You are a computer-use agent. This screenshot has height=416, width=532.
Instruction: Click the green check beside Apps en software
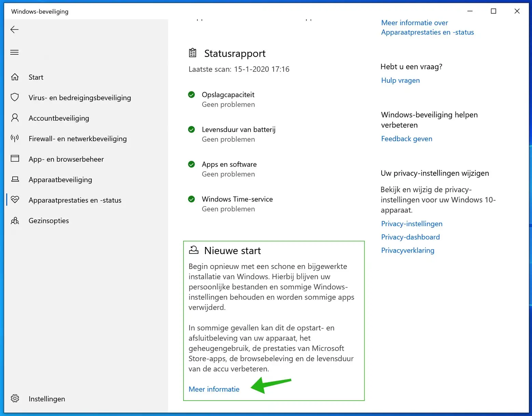coord(191,164)
